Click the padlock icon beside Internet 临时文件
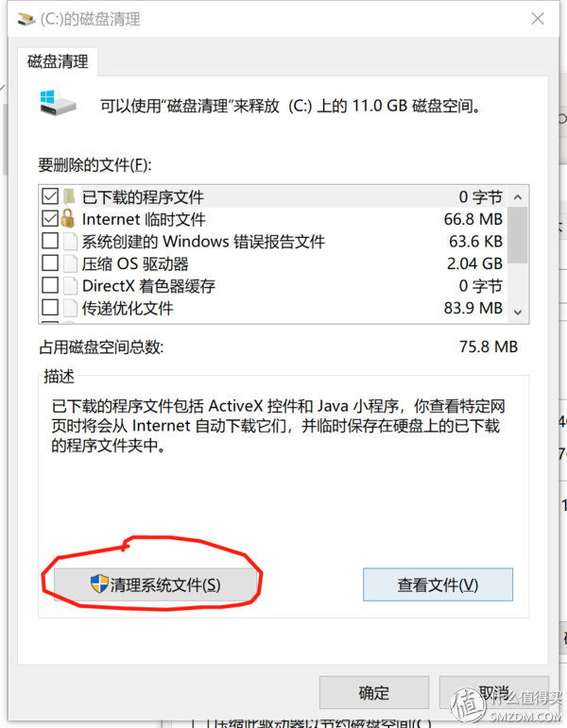Image resolution: width=567 pixels, height=728 pixels. pyautogui.click(x=68, y=218)
